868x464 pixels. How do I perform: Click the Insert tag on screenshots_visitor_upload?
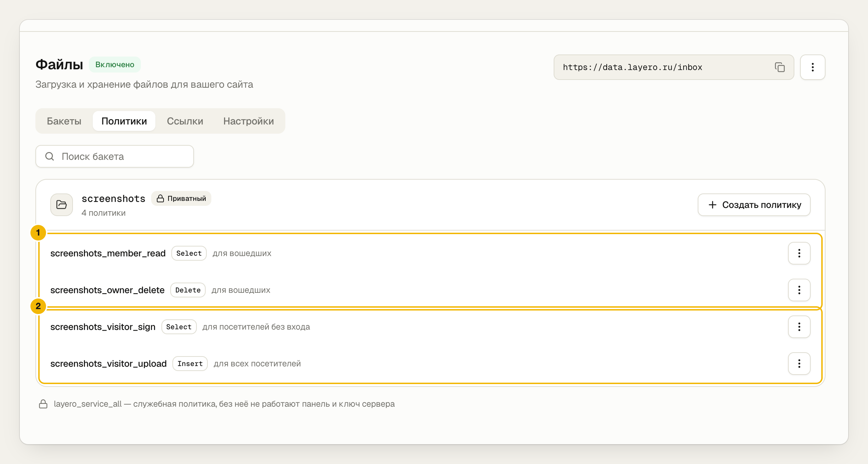point(190,364)
